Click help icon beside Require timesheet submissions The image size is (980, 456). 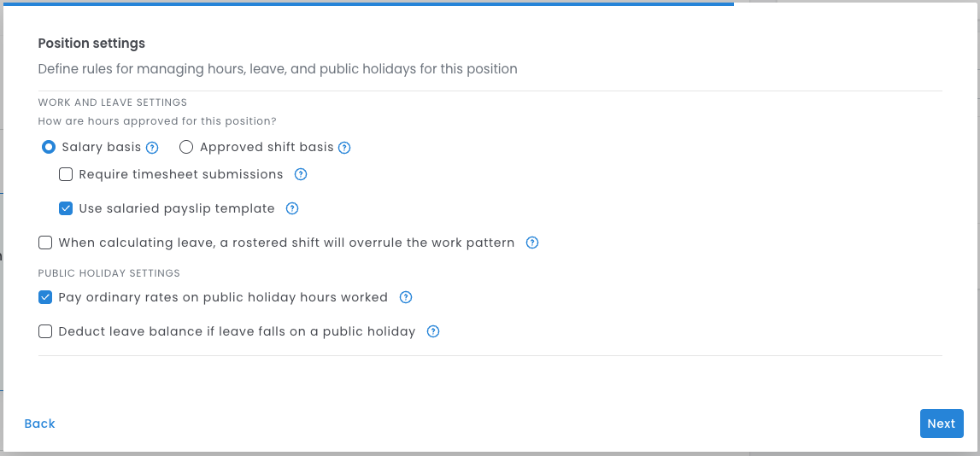tap(301, 174)
